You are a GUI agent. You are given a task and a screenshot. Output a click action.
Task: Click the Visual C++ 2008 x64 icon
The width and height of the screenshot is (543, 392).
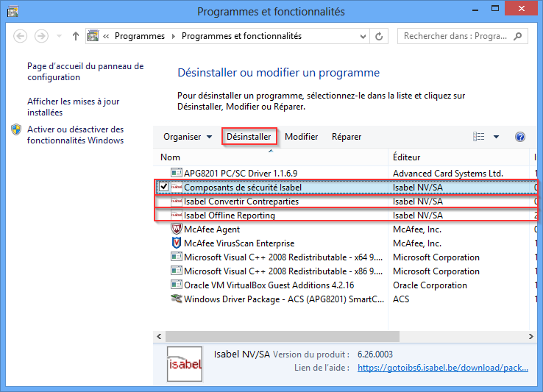pyautogui.click(x=177, y=257)
